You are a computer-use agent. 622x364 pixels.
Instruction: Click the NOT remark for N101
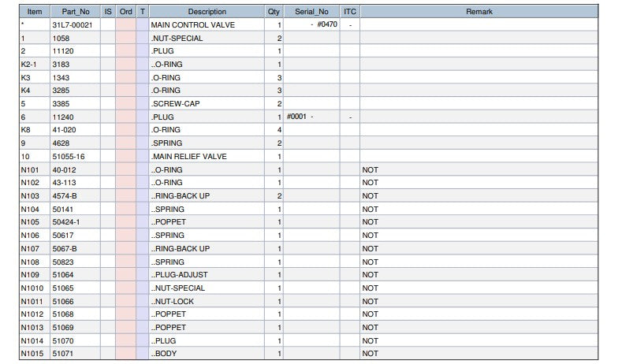click(x=370, y=169)
